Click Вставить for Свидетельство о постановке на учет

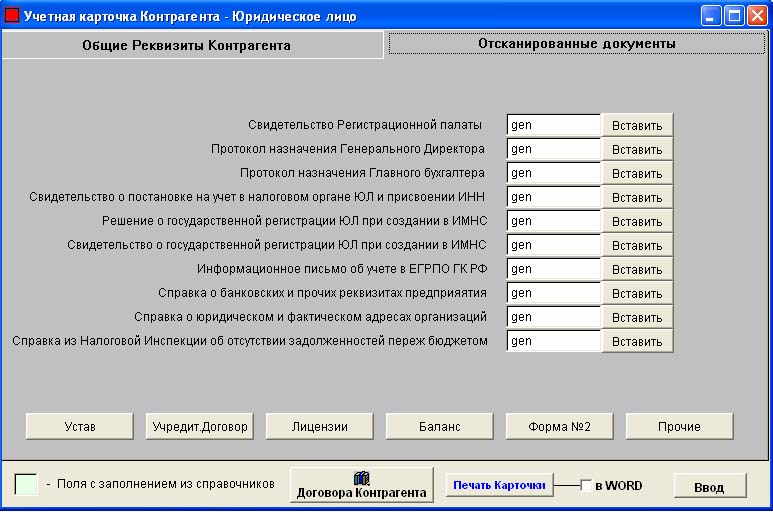(637, 197)
